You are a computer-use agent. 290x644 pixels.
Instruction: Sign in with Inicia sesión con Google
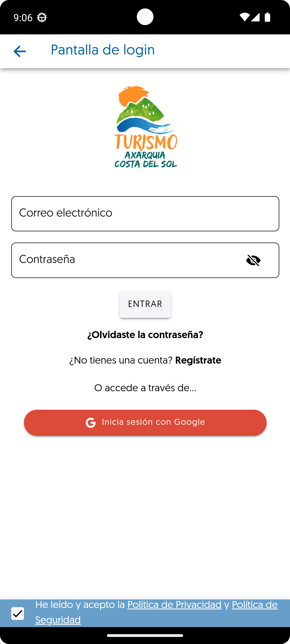point(145,423)
